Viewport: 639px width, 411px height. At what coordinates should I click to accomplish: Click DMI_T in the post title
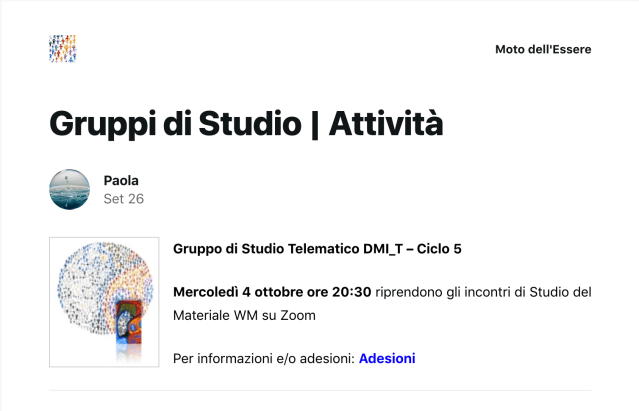(387, 249)
